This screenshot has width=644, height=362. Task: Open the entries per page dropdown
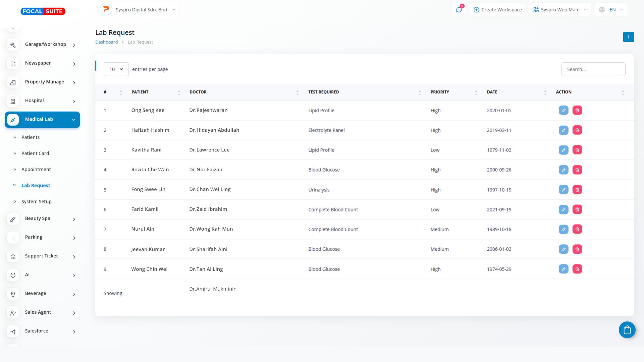pos(116,69)
